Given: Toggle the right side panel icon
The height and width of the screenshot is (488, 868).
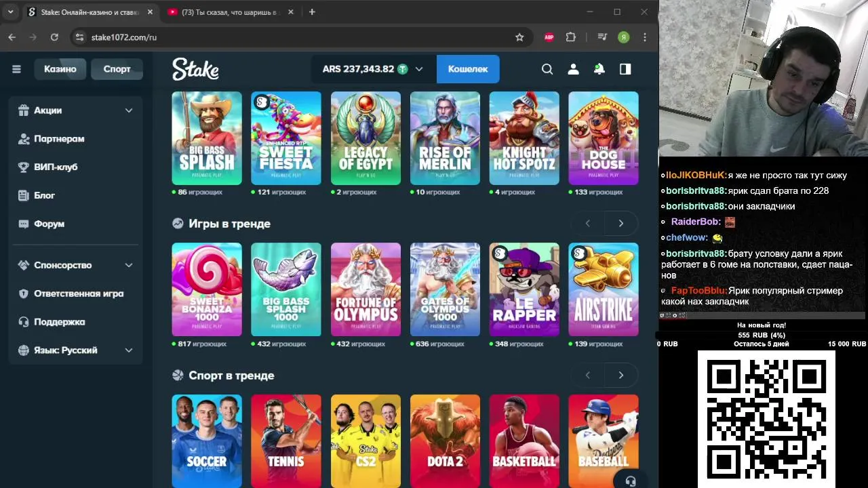Looking at the screenshot, I should [x=625, y=69].
